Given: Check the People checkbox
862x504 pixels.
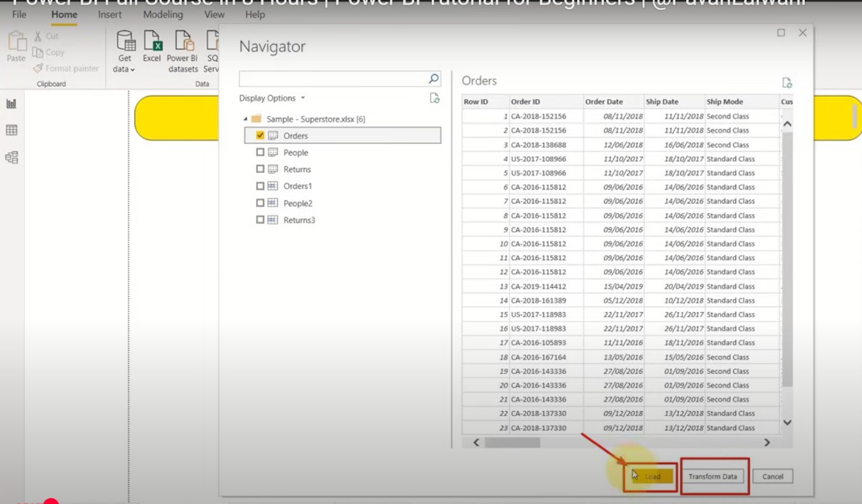Looking at the screenshot, I should [x=261, y=152].
